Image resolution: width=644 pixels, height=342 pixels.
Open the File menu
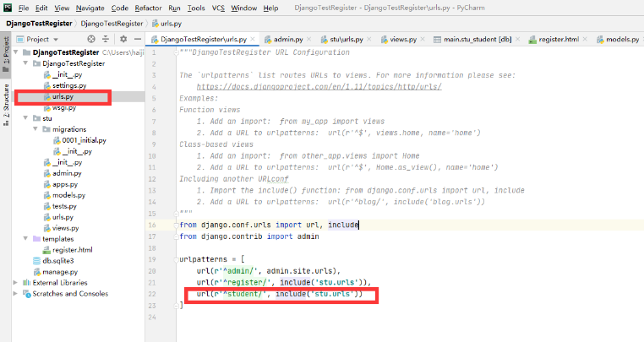(x=24, y=8)
